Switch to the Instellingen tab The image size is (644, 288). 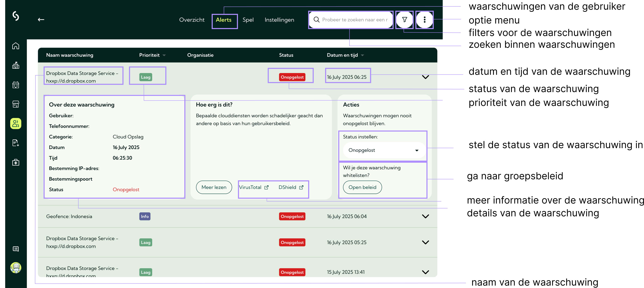tap(279, 20)
